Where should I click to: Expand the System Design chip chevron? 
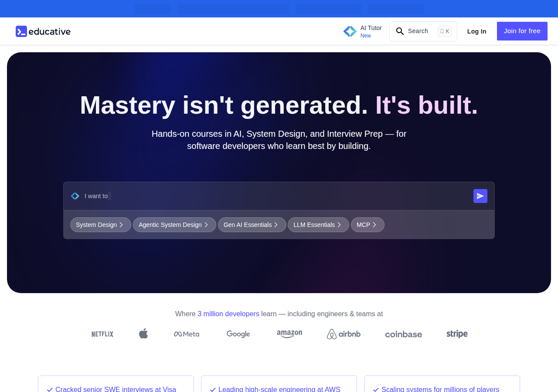coord(121,225)
